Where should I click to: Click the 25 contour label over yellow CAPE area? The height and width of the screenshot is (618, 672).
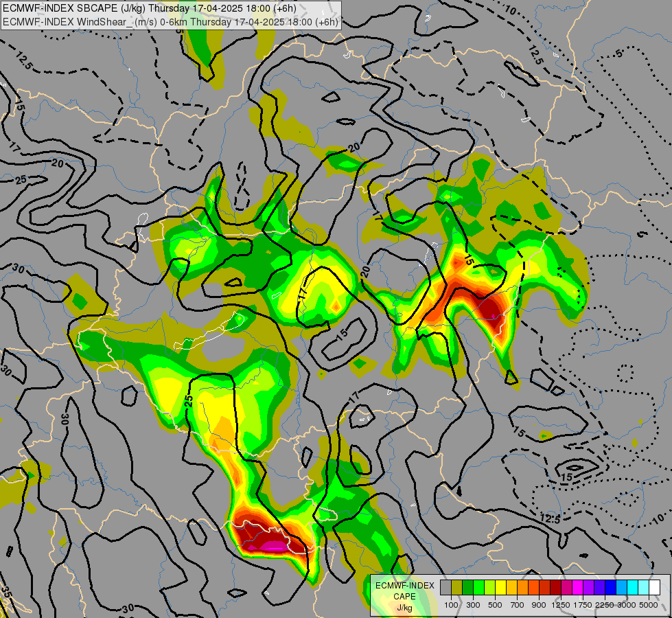click(189, 401)
